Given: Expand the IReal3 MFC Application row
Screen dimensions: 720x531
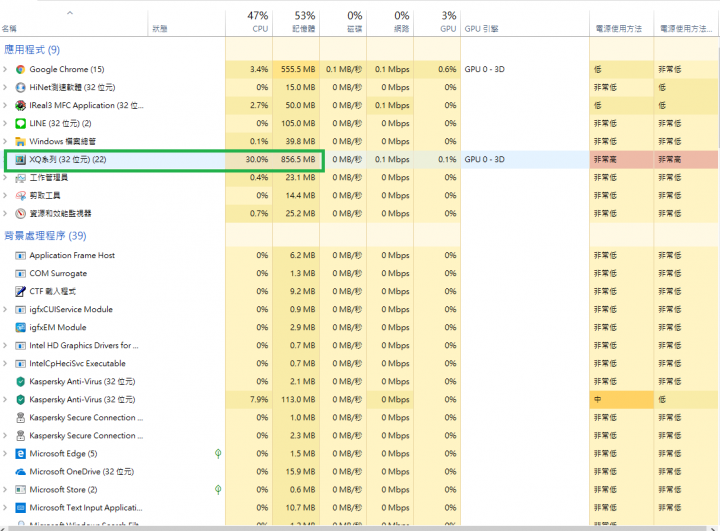Looking at the screenshot, I should 5,105.
